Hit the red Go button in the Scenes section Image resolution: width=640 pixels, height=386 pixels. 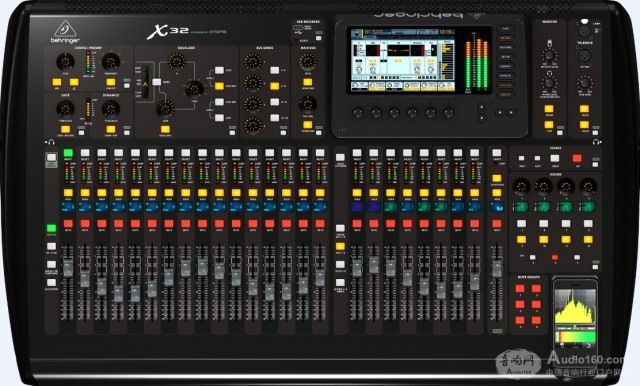(x=577, y=158)
